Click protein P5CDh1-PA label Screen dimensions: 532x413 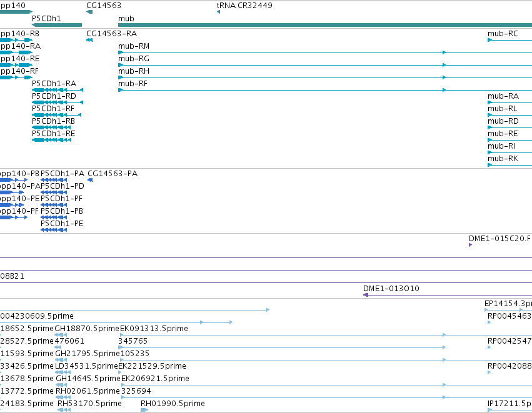tap(63, 174)
